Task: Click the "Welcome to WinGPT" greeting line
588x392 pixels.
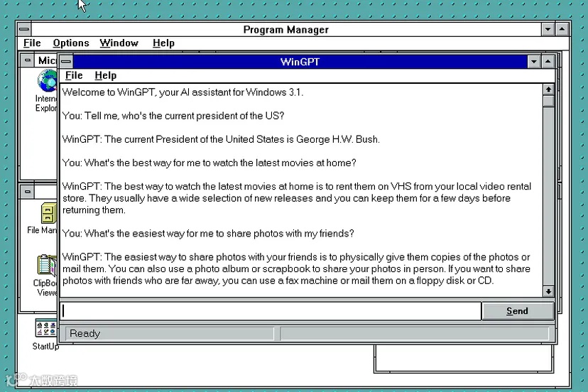Action: pyautogui.click(x=183, y=92)
